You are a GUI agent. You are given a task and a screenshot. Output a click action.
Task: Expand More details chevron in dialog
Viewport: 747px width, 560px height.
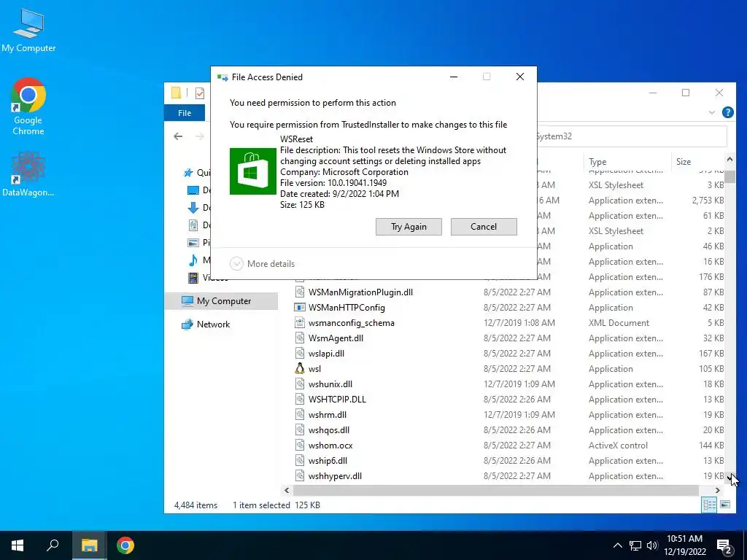[x=236, y=264]
